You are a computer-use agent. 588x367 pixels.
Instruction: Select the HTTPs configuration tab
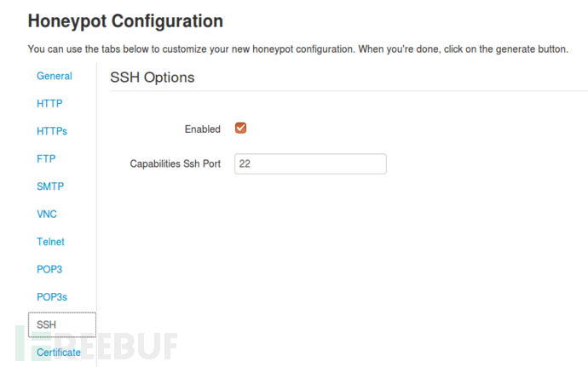click(51, 131)
